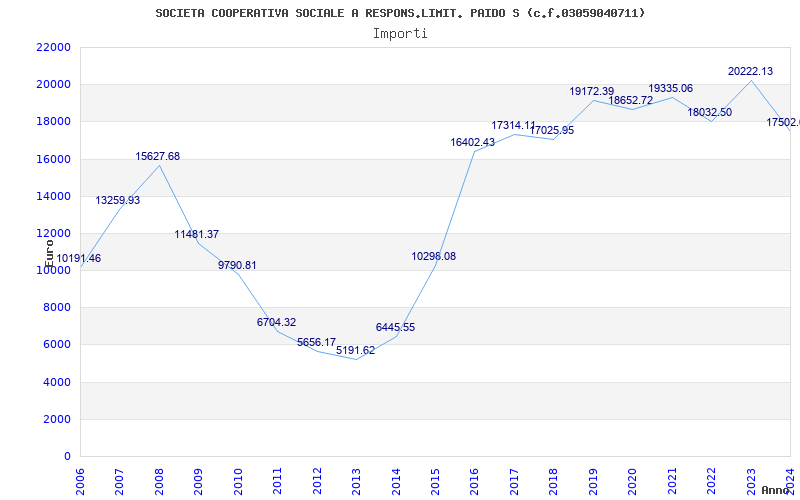800x500 pixels.
Task: Select data label 18032.50
Action: click(x=710, y=112)
